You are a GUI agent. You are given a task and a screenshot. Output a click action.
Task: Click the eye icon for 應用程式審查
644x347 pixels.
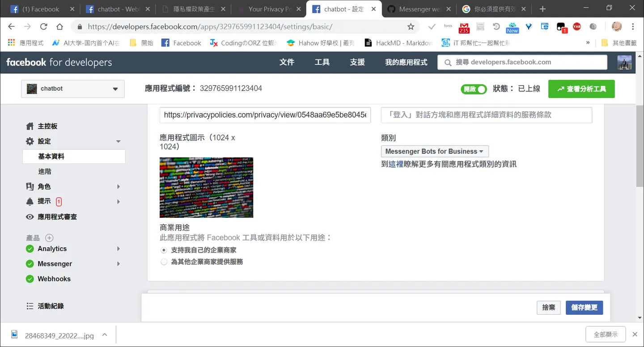pyautogui.click(x=30, y=217)
